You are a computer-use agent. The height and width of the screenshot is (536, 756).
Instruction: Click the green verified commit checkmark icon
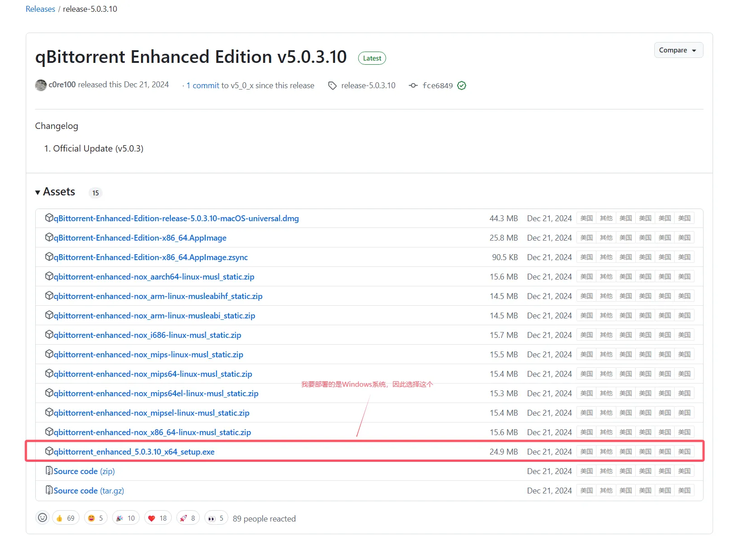(462, 85)
